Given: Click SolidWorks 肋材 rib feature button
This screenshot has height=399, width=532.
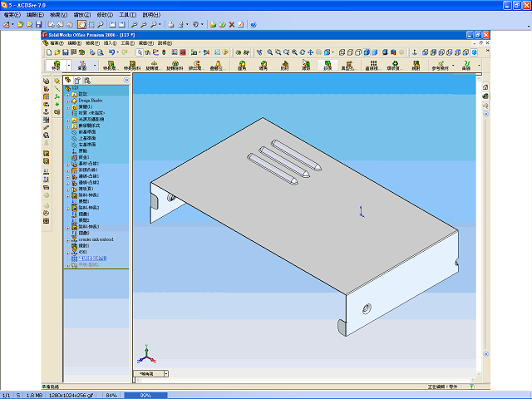Looking at the screenshot, I should coord(284,65).
